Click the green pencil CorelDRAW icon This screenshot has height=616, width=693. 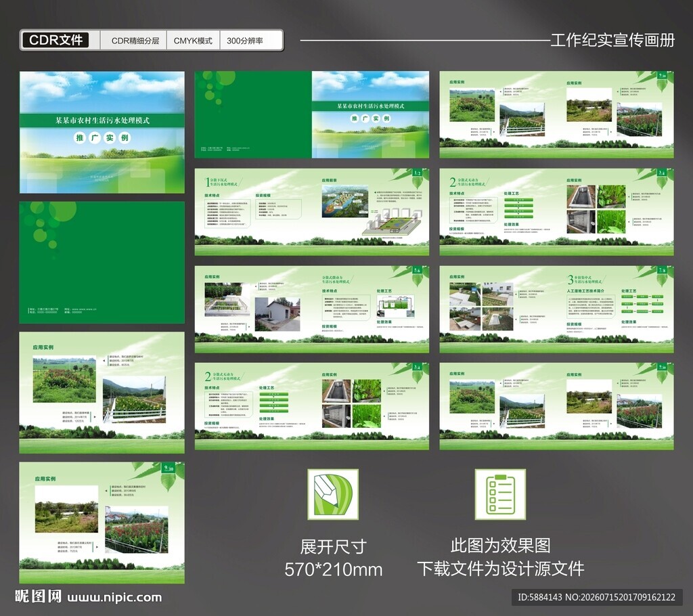pos(333,494)
